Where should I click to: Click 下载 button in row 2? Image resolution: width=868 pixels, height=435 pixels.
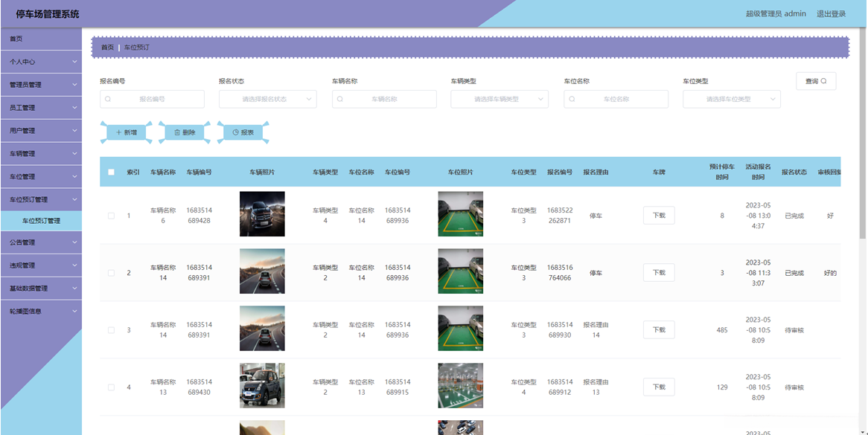659,272
